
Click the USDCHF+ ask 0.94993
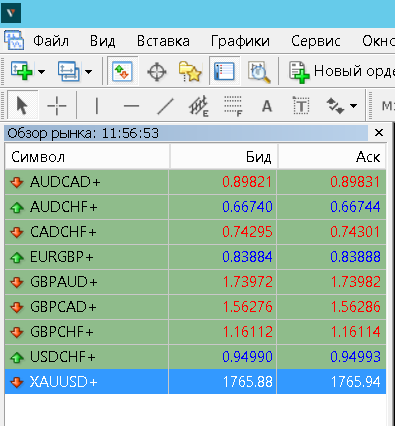[x=355, y=357]
